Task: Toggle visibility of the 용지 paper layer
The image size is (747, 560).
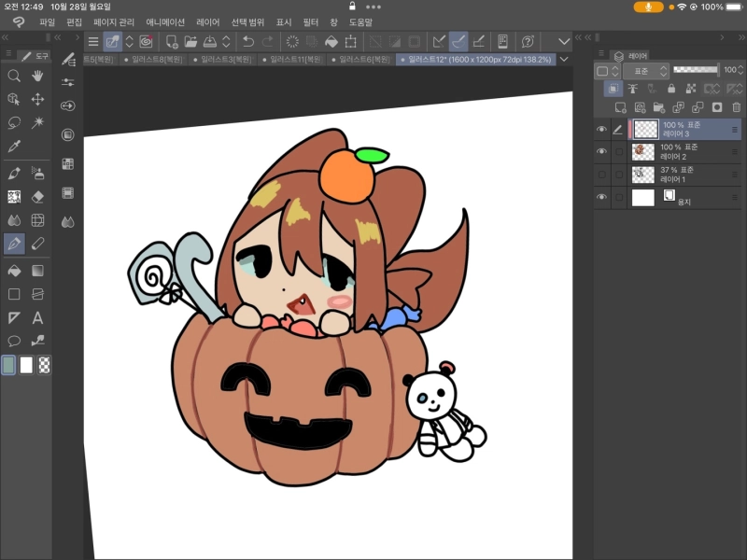Action: point(601,197)
